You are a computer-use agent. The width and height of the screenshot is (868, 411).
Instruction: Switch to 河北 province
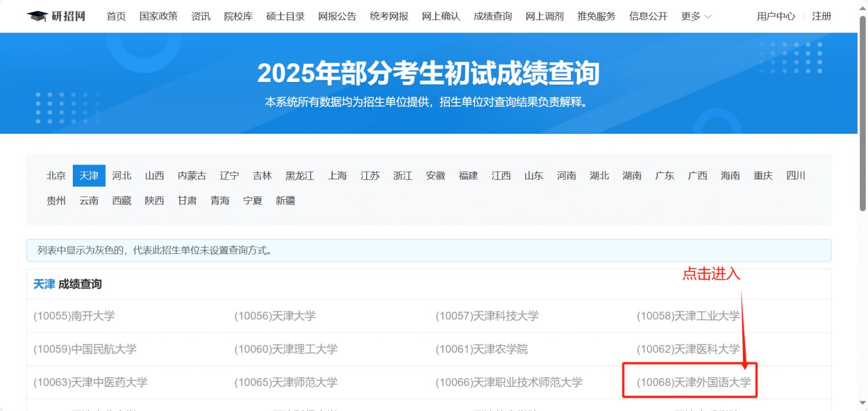click(x=122, y=176)
